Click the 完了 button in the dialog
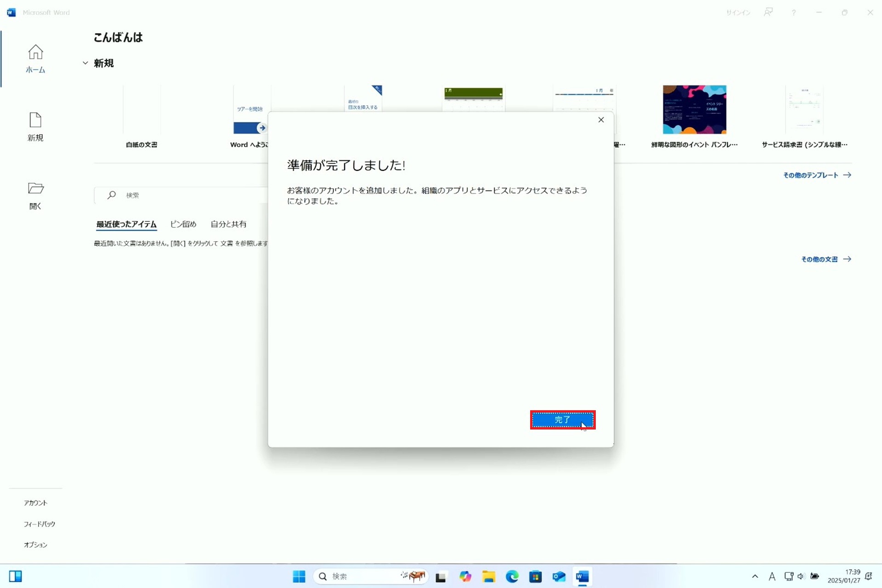Viewport: 882px width, 588px height. (x=563, y=420)
